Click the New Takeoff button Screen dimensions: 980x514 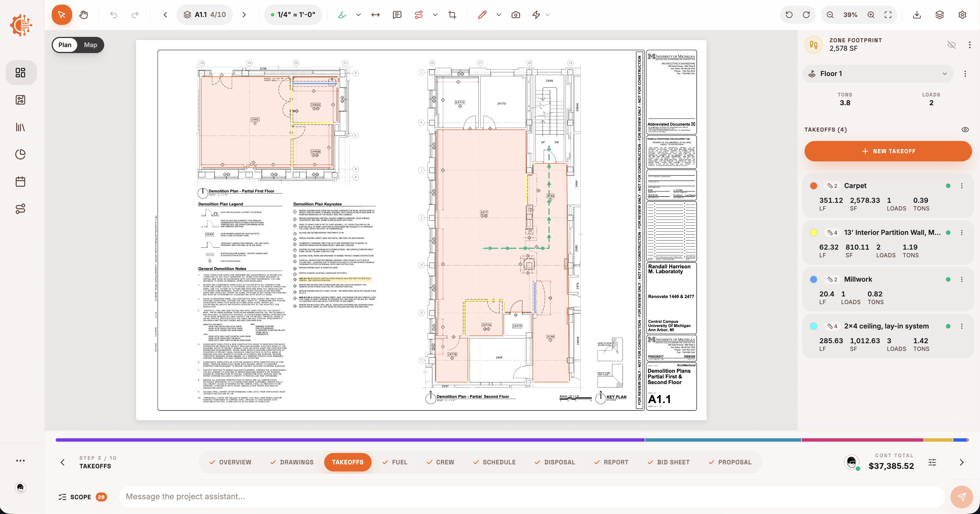pos(888,151)
